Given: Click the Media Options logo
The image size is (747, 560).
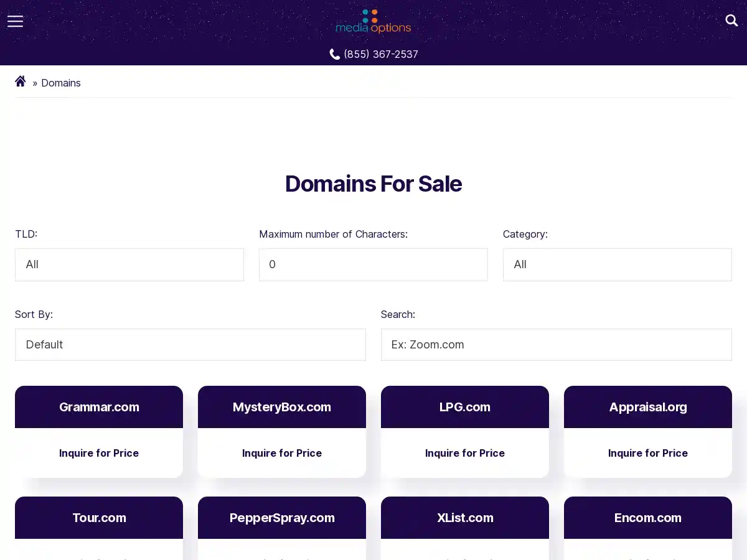Looking at the screenshot, I should (x=374, y=21).
